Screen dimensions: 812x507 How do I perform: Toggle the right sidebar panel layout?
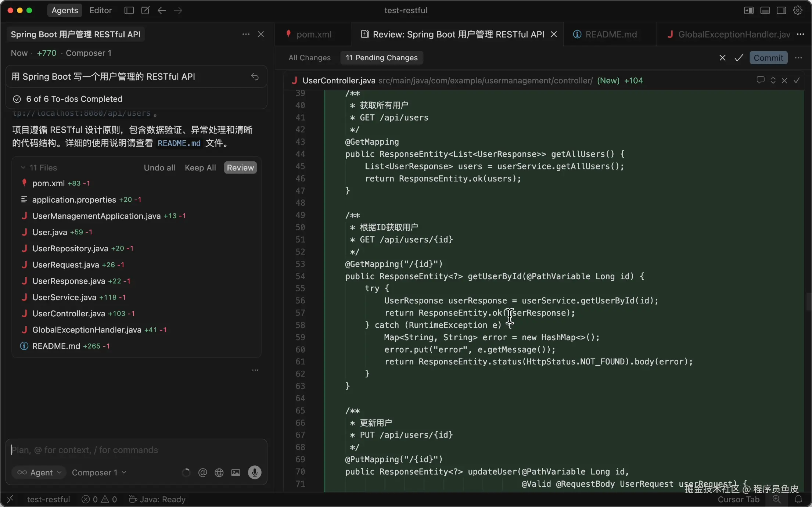coord(781,10)
